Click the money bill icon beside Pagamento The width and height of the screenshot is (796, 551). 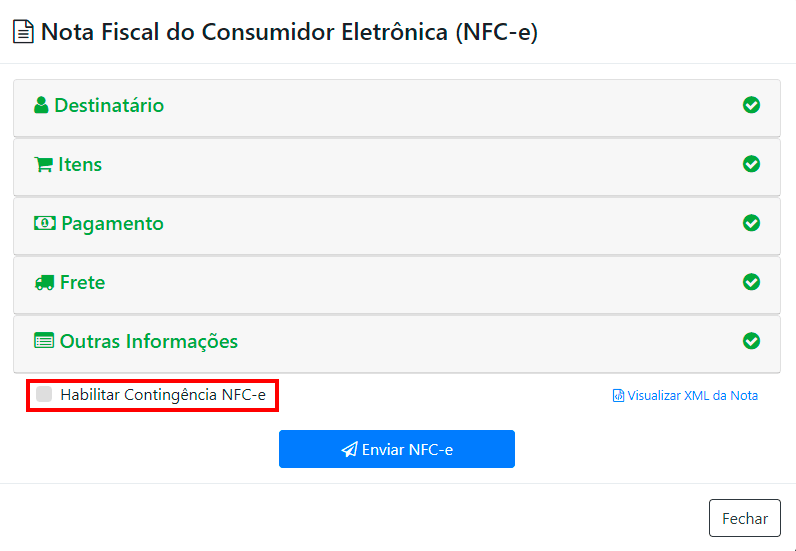pyautogui.click(x=45, y=224)
